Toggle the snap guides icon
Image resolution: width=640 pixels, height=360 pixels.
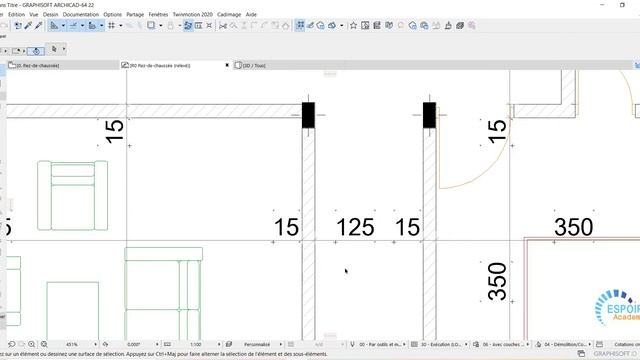73,25
